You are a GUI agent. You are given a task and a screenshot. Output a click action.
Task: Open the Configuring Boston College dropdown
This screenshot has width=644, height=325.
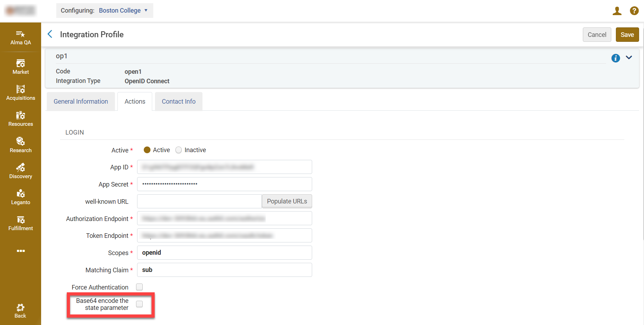click(105, 11)
